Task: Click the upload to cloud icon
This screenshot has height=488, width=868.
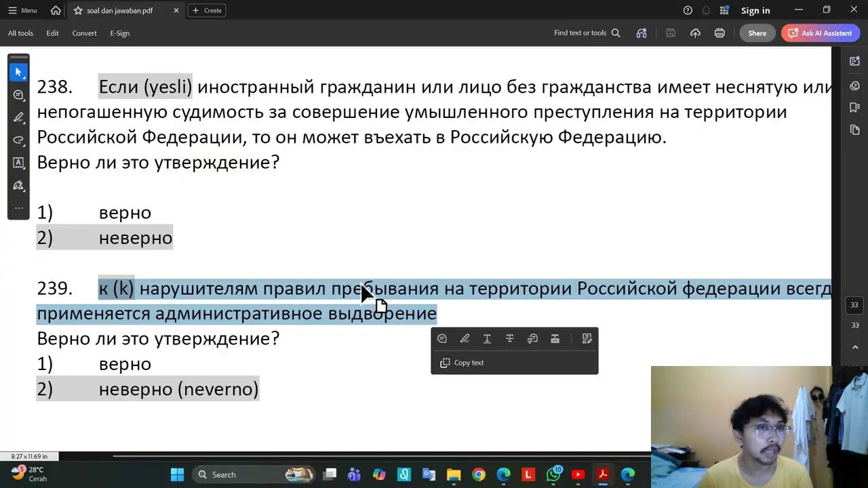Action: point(695,33)
